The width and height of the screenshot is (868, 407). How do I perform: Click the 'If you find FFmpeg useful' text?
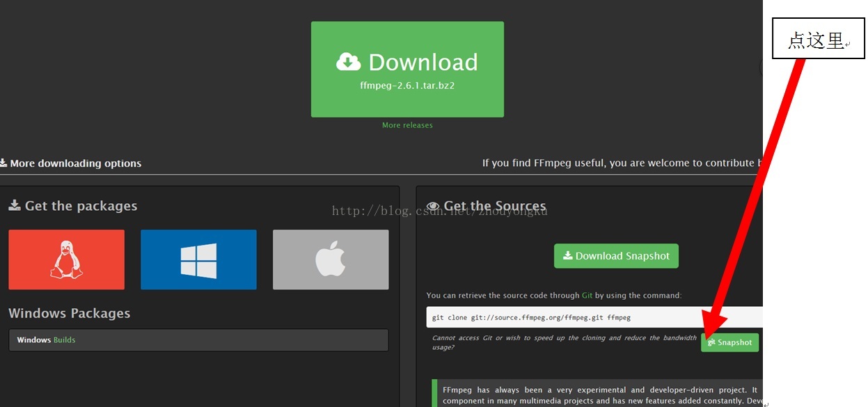click(x=622, y=163)
